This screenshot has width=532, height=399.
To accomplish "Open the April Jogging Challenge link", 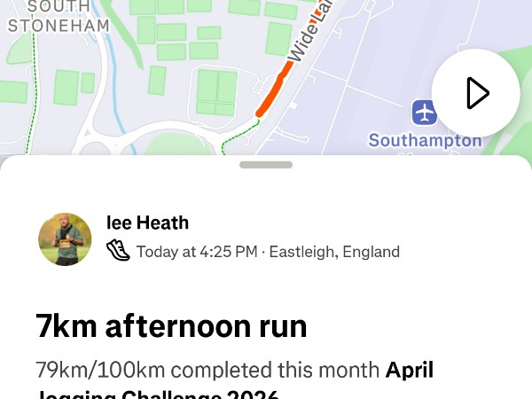I will [x=408, y=371].
